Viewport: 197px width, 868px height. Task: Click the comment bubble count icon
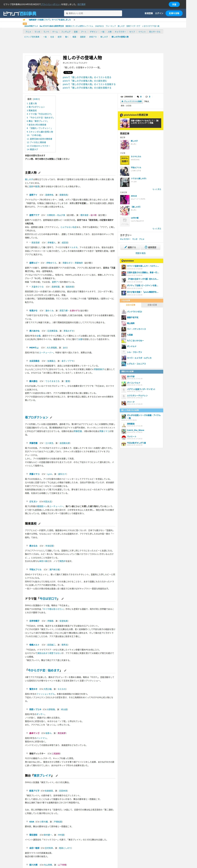[138, 97]
